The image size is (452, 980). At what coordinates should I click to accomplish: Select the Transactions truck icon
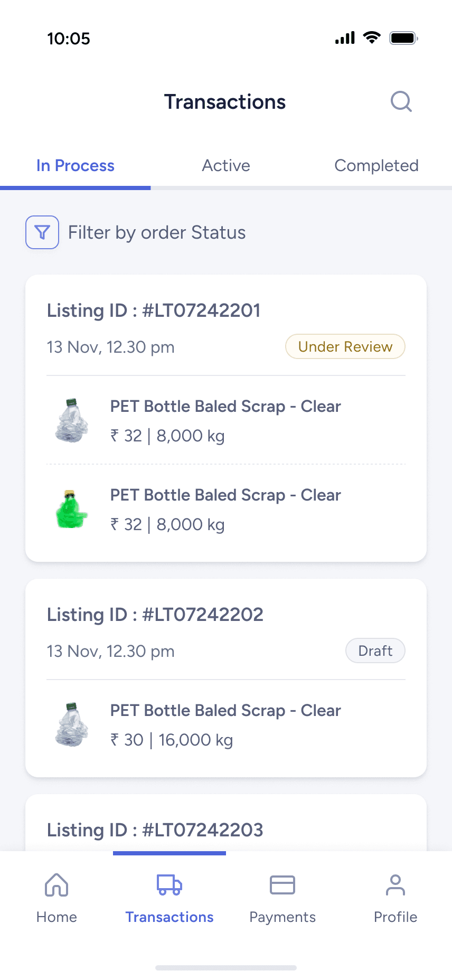click(169, 885)
